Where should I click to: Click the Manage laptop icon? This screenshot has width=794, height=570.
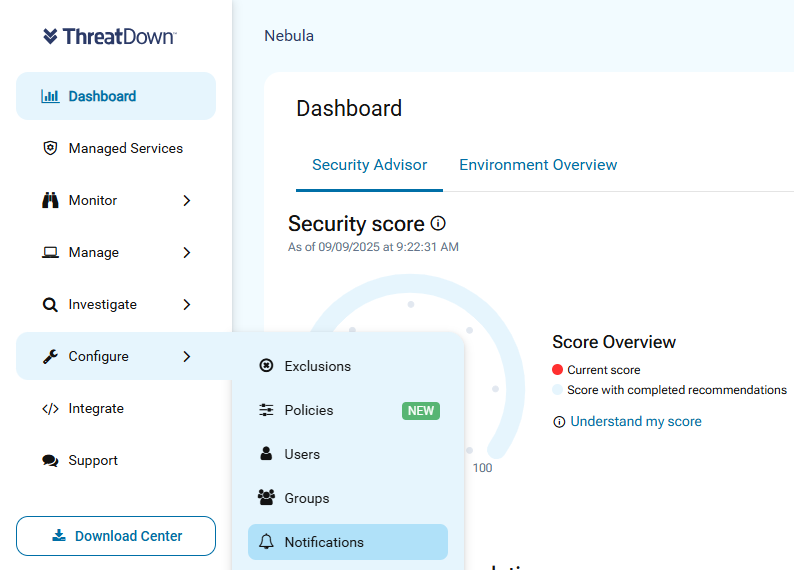50,252
